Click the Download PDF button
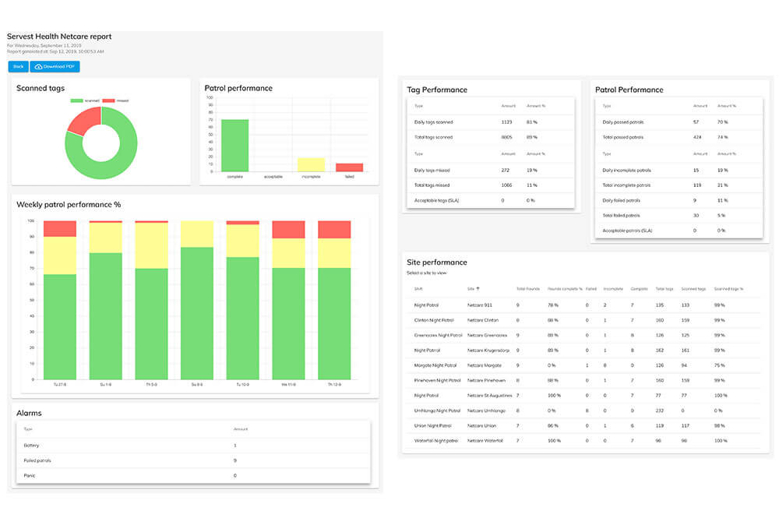 pos(55,67)
